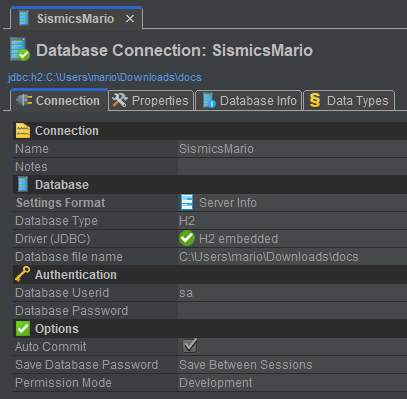
Task: Open the Permission Mode Development dropdown
Action: click(x=292, y=383)
